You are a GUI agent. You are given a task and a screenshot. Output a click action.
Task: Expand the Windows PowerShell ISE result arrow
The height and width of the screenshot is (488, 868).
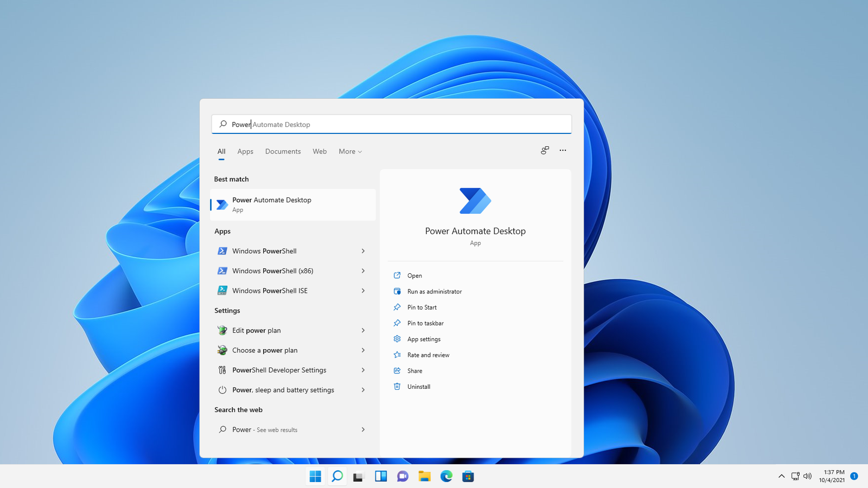point(363,291)
